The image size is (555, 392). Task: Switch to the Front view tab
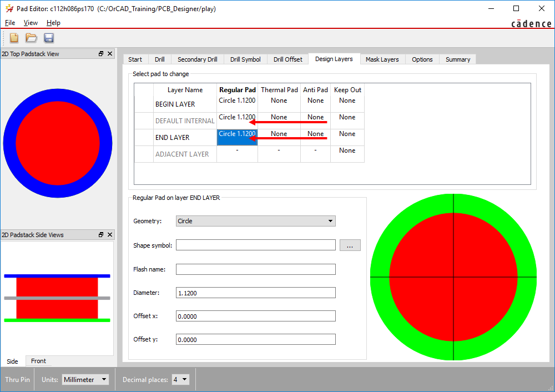coord(38,361)
